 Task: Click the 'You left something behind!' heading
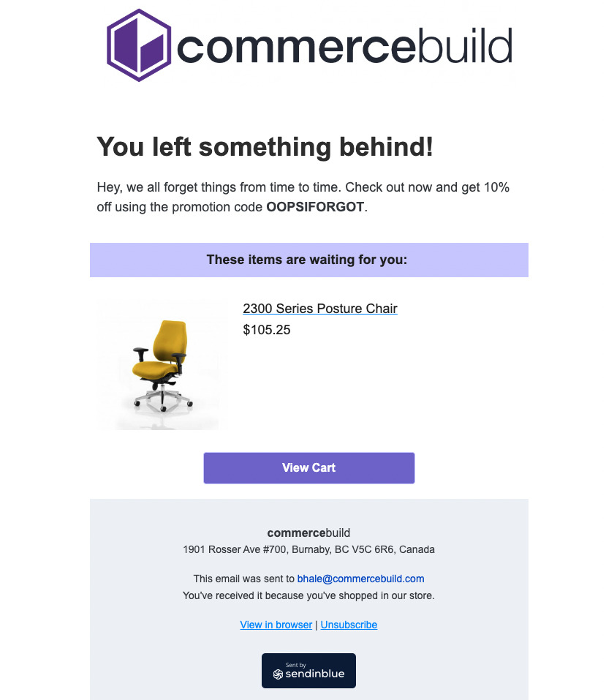265,147
